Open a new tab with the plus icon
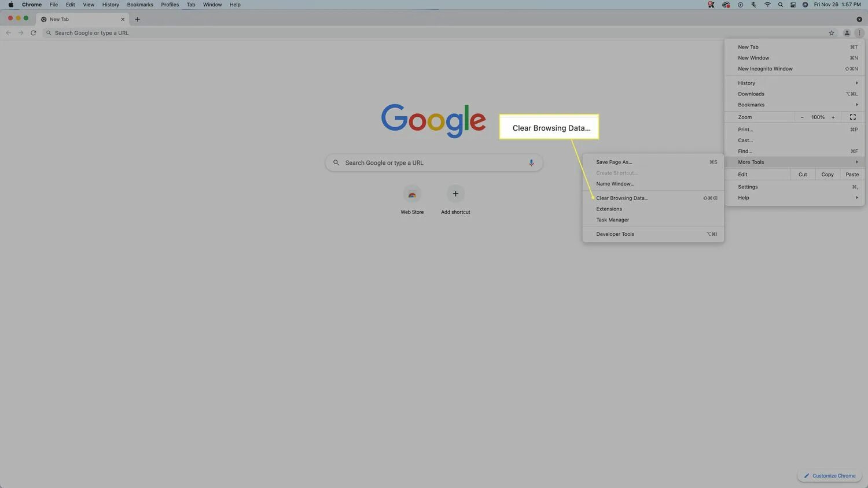This screenshot has width=868, height=488. [x=137, y=19]
